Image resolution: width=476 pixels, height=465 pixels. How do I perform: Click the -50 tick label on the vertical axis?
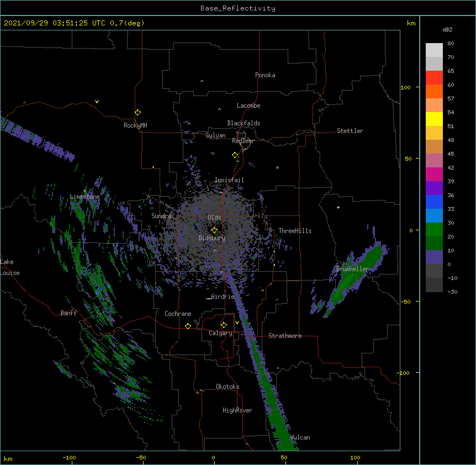pos(404,302)
